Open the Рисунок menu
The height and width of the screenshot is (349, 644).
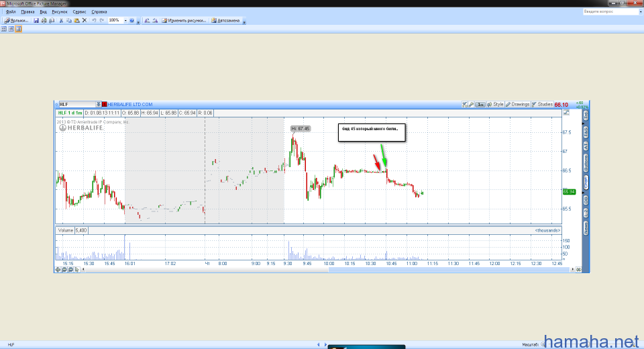[60, 12]
